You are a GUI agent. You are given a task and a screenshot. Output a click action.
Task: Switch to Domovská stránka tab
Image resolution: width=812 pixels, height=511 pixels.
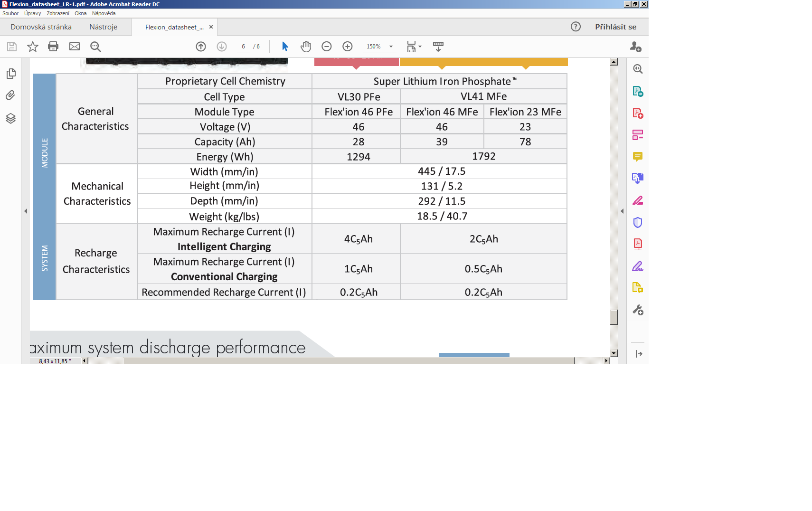click(41, 27)
